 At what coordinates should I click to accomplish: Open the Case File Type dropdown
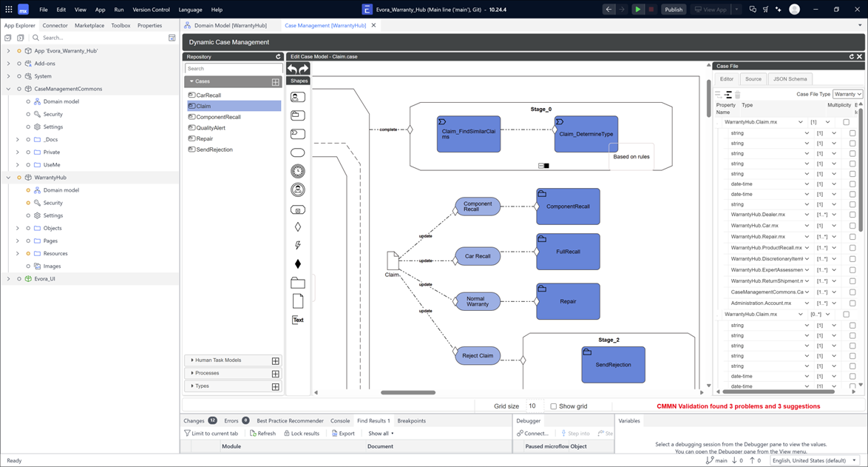tap(847, 94)
